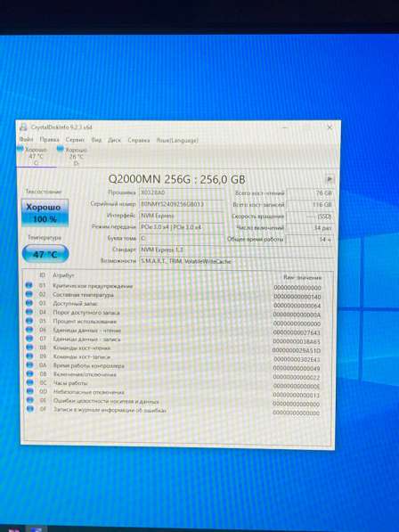Select the Процент использования attribute name
The image size is (399, 532).
pyautogui.click(x=85, y=322)
